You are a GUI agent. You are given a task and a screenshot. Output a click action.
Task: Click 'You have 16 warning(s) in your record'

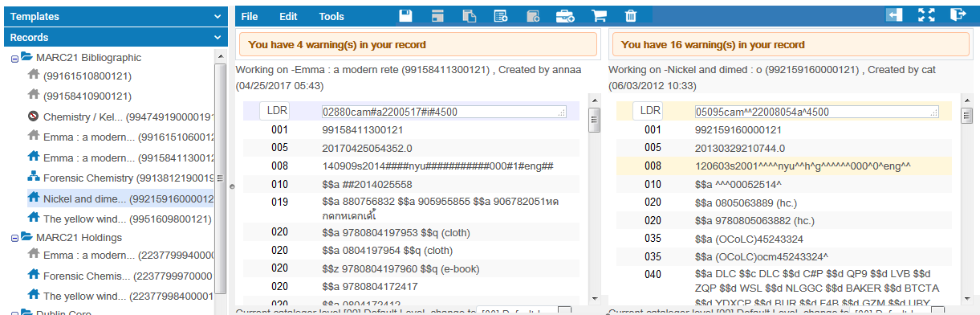[713, 45]
